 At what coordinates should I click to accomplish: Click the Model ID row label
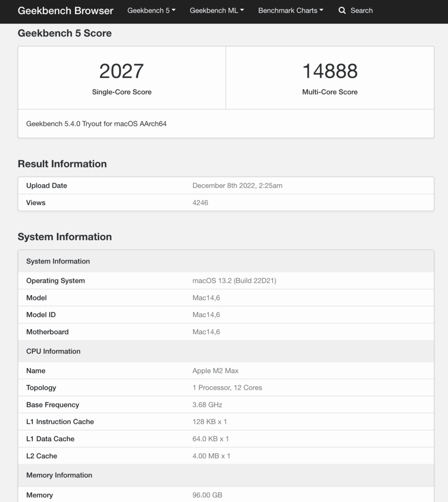[x=40, y=315]
